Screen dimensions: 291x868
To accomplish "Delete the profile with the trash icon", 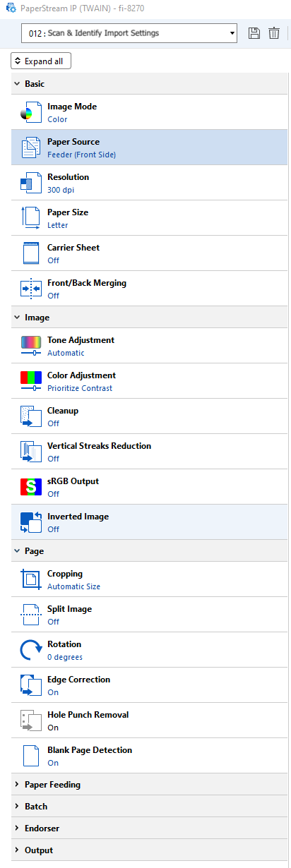I will click(x=274, y=33).
